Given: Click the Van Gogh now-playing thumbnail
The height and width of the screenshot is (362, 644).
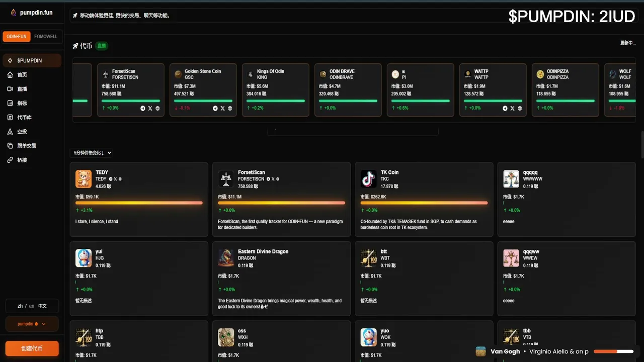Looking at the screenshot, I should (x=481, y=351).
